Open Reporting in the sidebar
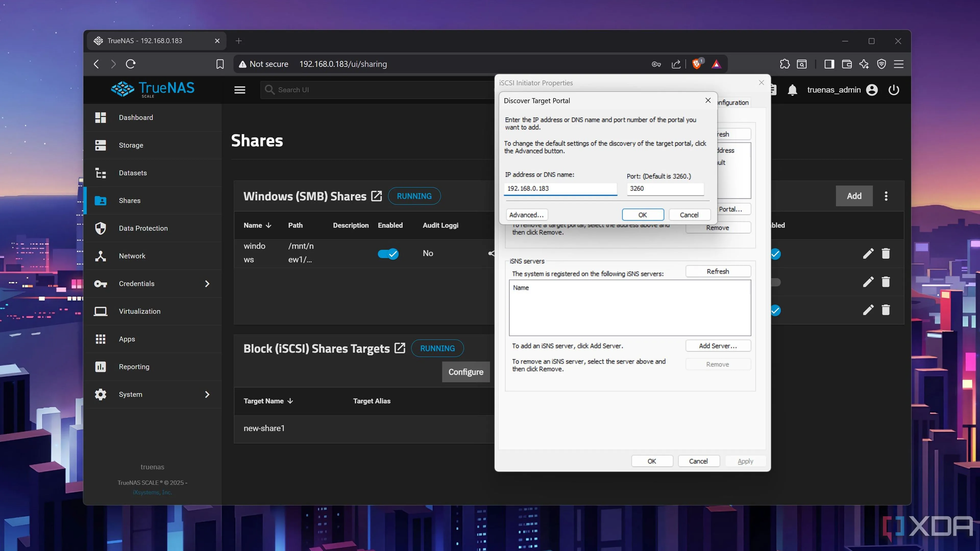The width and height of the screenshot is (980, 551). [x=152, y=367]
